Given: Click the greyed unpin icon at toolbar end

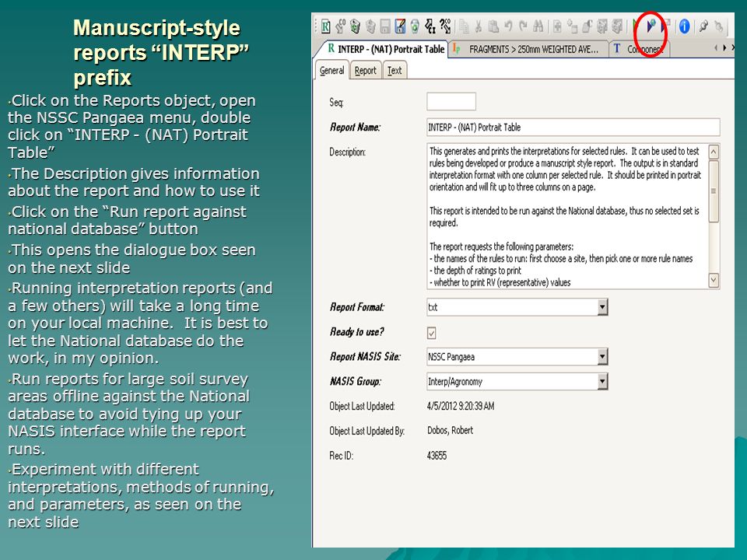Looking at the screenshot, I should click(x=719, y=27).
